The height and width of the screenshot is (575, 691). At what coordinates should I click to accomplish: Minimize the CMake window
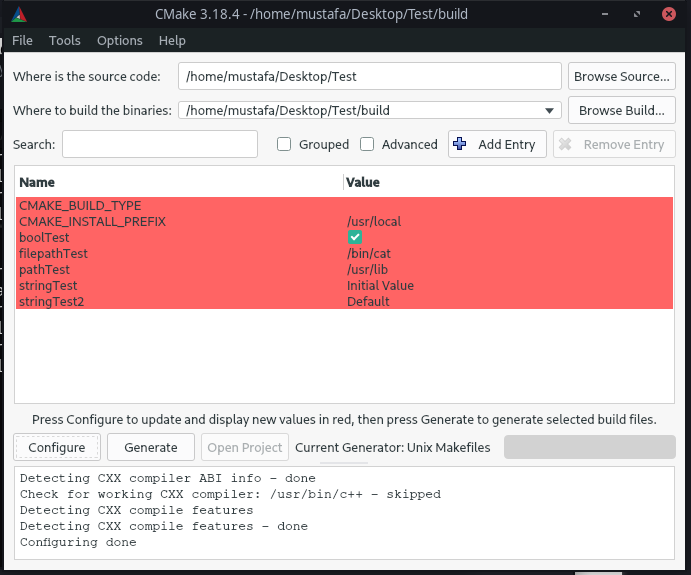[605, 14]
